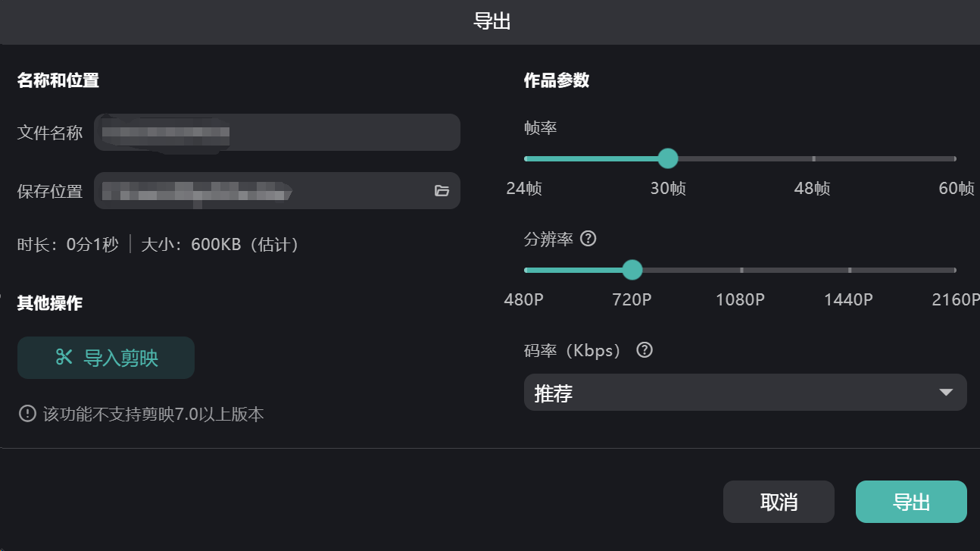Click the warning info icon below import button
The width and height of the screenshot is (980, 551).
(27, 414)
